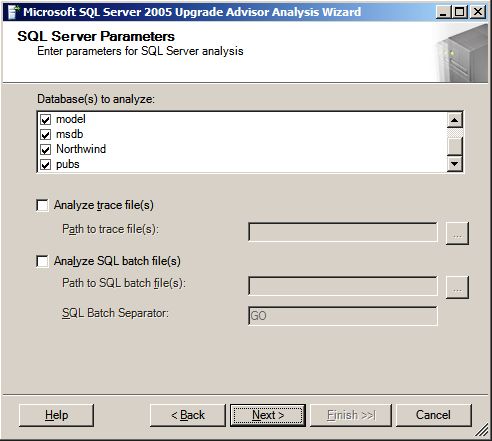
Task: Select the pubs database name
Action: (68, 164)
